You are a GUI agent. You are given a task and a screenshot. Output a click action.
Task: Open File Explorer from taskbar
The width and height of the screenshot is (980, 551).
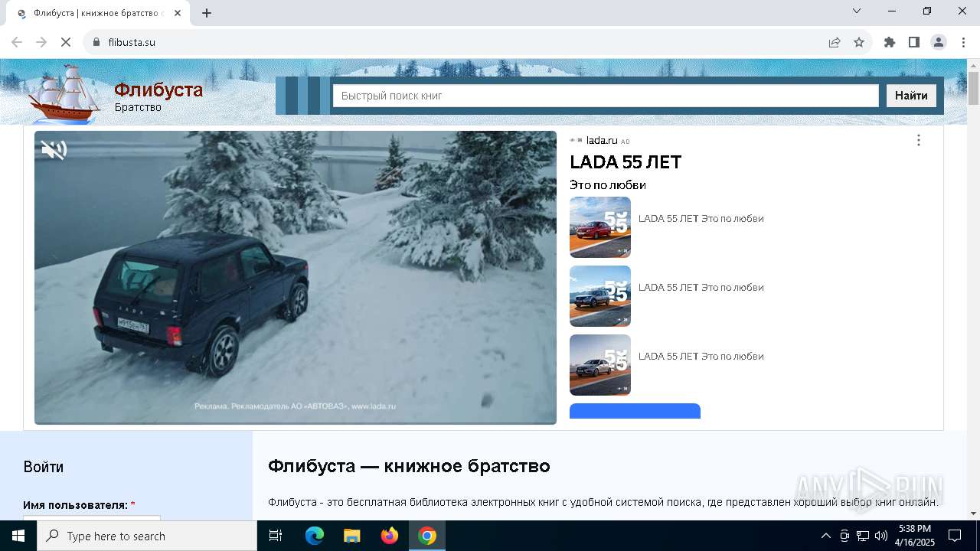point(352,536)
